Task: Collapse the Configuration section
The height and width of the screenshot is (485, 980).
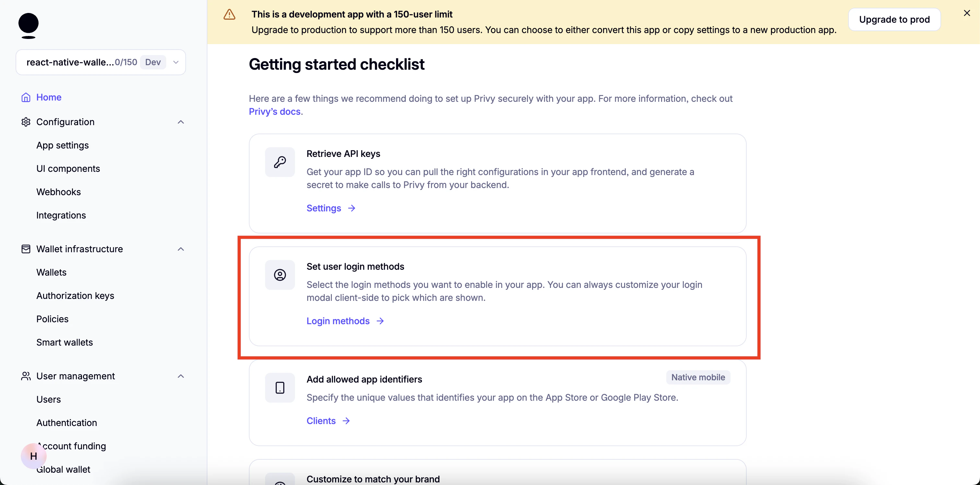Action: tap(181, 122)
